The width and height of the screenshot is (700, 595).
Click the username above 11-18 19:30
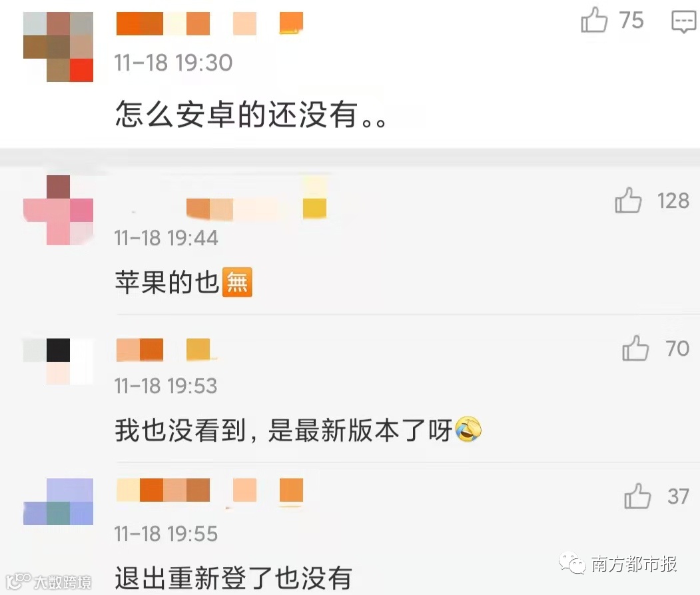pyautogui.click(x=210, y=23)
